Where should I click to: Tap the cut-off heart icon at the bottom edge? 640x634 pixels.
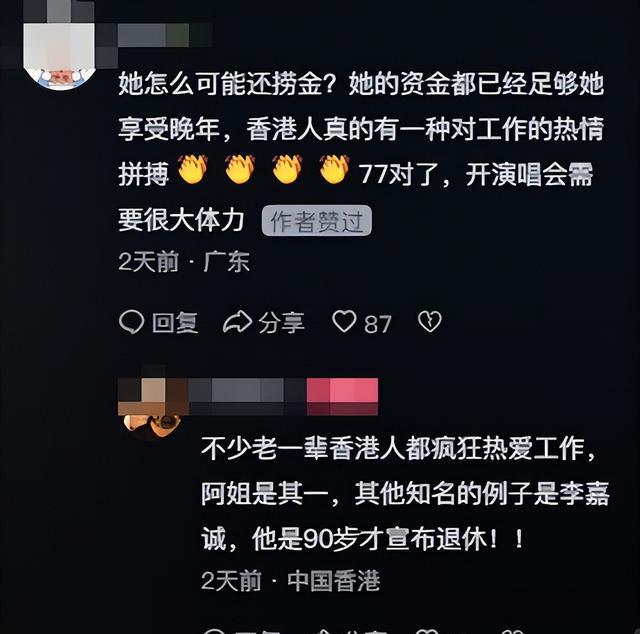427,631
